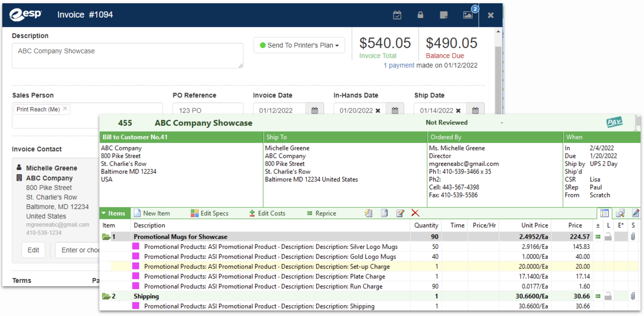Click the PO Reference input field
Image resolution: width=644 pixels, height=316 pixels.
tap(208, 110)
